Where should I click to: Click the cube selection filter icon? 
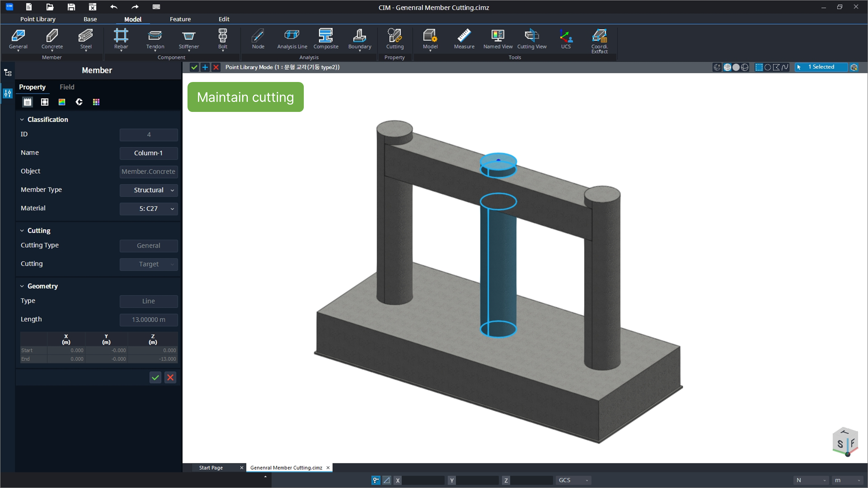(854, 67)
